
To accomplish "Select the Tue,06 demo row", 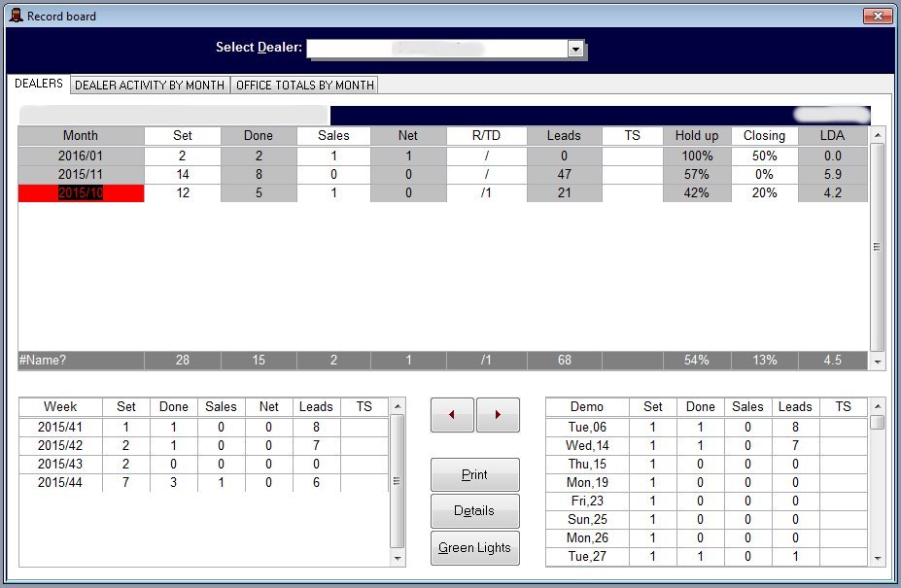I will (707, 427).
